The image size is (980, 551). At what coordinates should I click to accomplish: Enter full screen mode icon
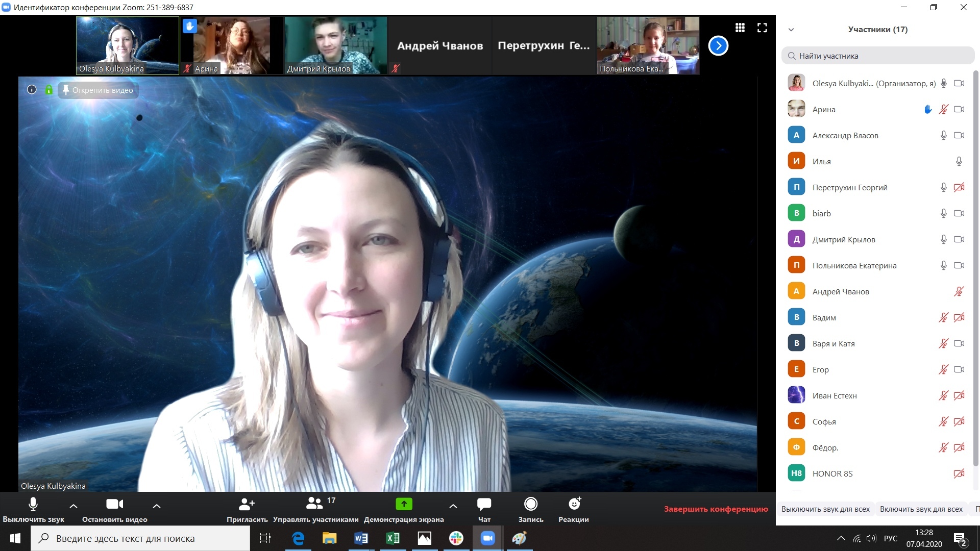pyautogui.click(x=762, y=28)
